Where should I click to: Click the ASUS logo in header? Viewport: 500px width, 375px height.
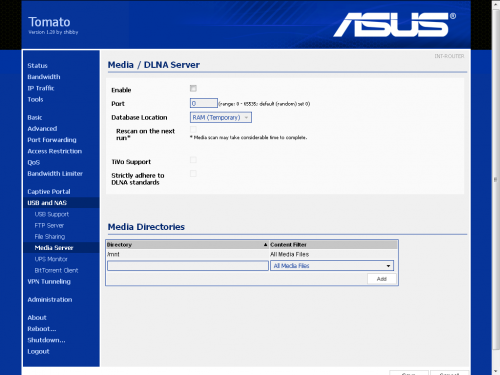point(395,24)
